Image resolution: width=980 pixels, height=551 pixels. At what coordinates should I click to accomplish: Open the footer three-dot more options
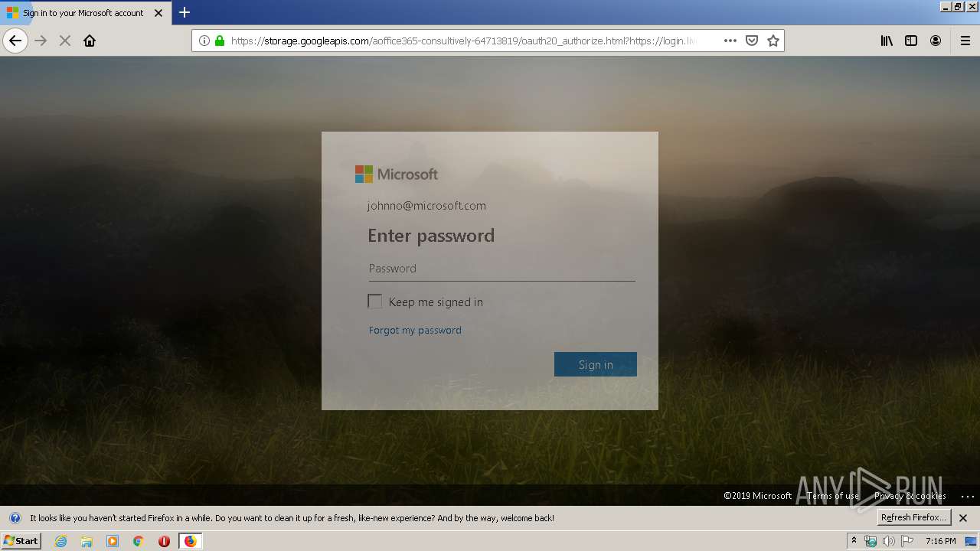coord(967,496)
